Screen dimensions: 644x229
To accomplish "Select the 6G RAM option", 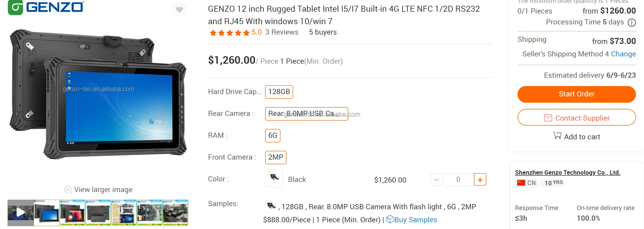I will point(272,135).
